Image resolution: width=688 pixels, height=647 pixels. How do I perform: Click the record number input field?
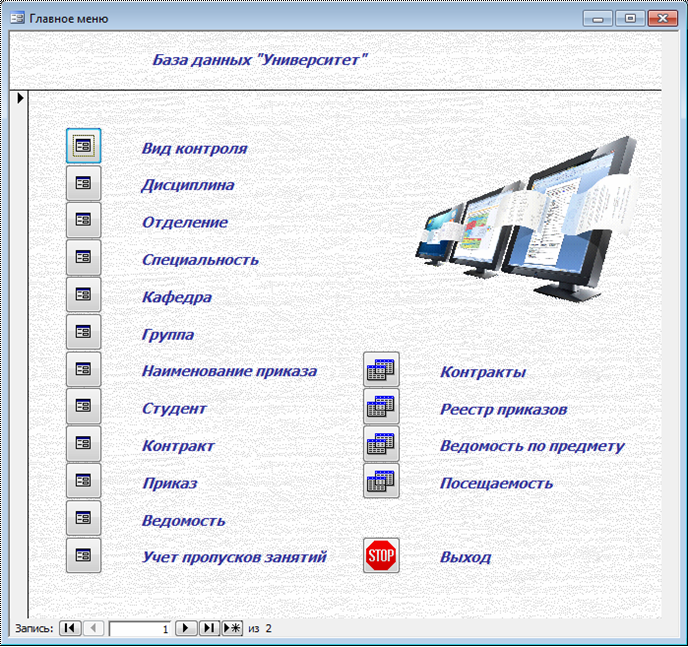140,629
